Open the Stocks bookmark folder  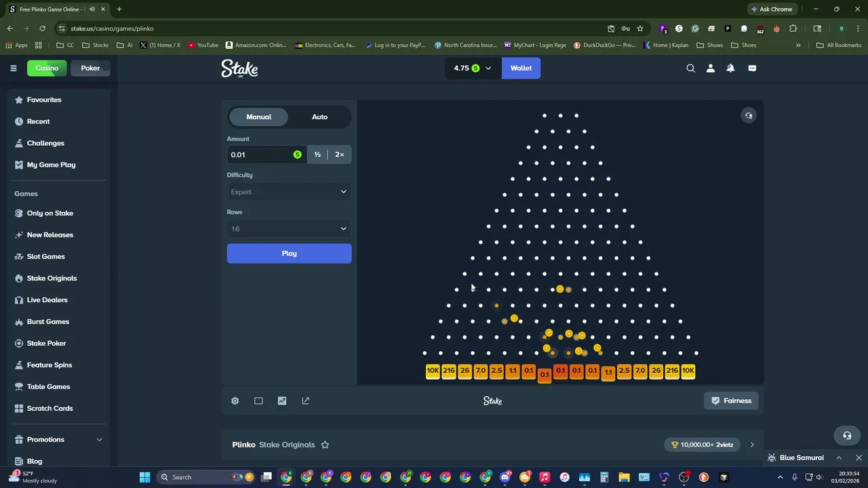[95, 45]
